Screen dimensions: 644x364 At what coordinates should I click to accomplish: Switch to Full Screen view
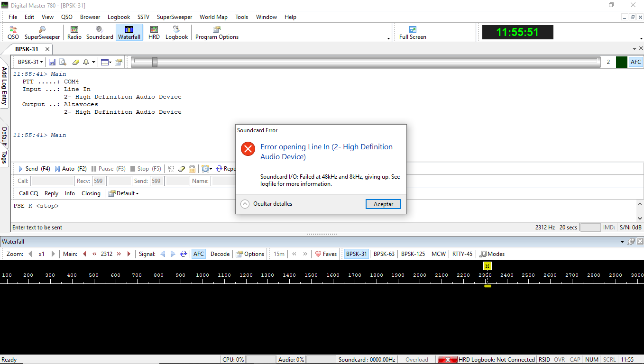click(x=413, y=33)
